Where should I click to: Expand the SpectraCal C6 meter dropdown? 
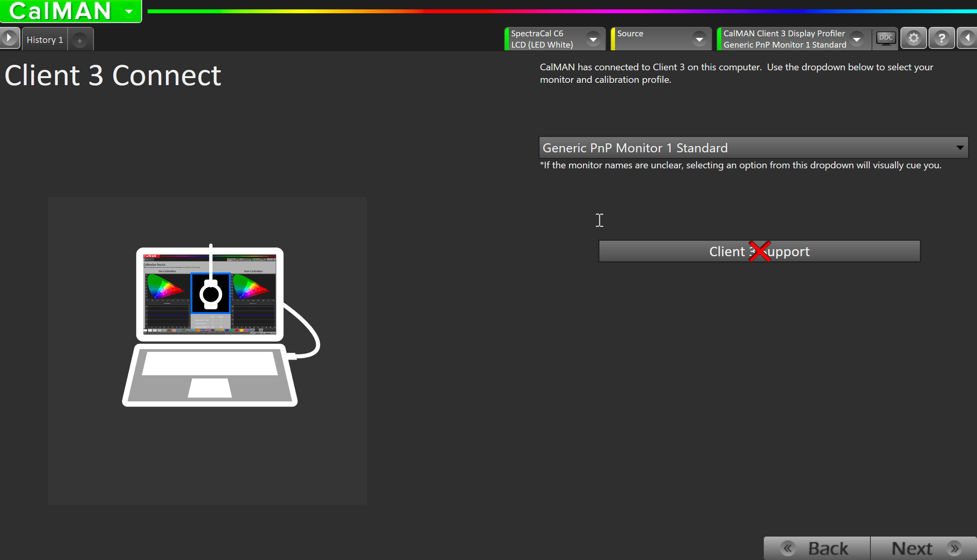[593, 39]
